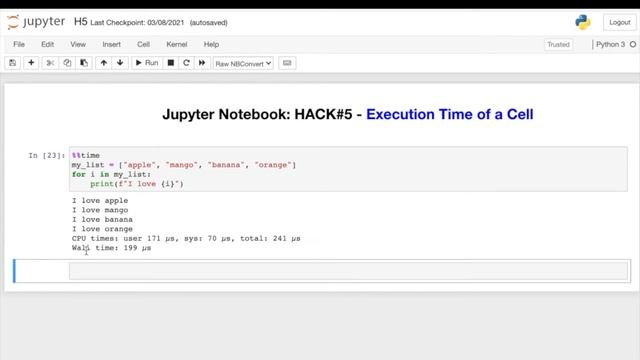Viewport: 640px width, 360px height.
Task: Click the CPU times output line
Action: coord(186,238)
